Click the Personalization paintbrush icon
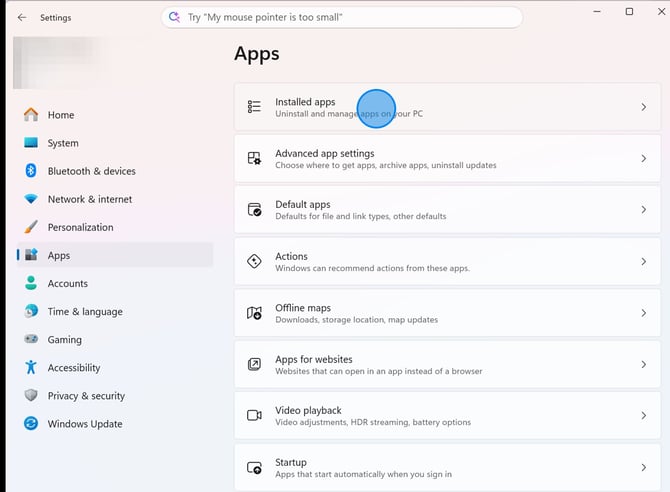This screenshot has height=492, width=670. click(x=31, y=227)
